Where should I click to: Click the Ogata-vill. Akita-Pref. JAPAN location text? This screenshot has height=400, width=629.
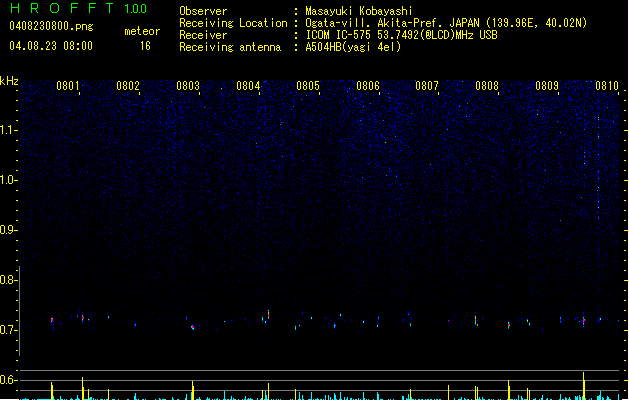tap(446, 23)
